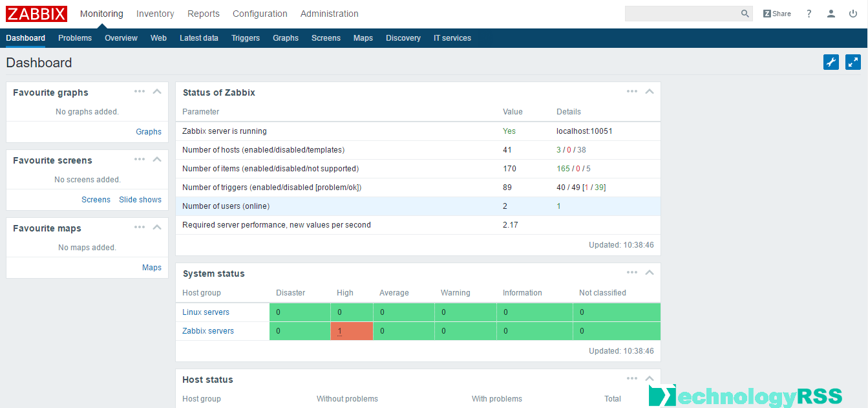Open Status of Zabbix three-dot menu
The image size is (868, 408).
tap(632, 91)
